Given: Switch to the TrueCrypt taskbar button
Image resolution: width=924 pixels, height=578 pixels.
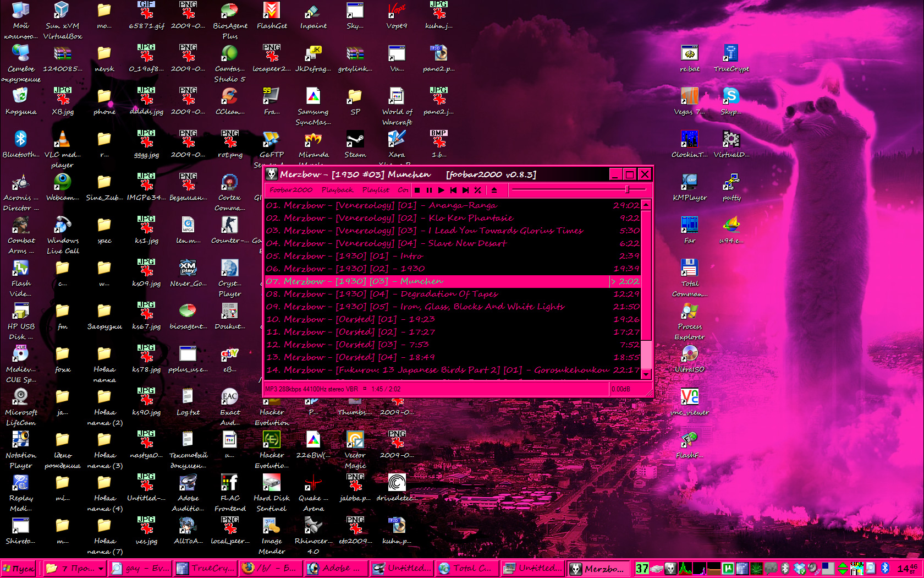Looking at the screenshot, I should coord(206,568).
